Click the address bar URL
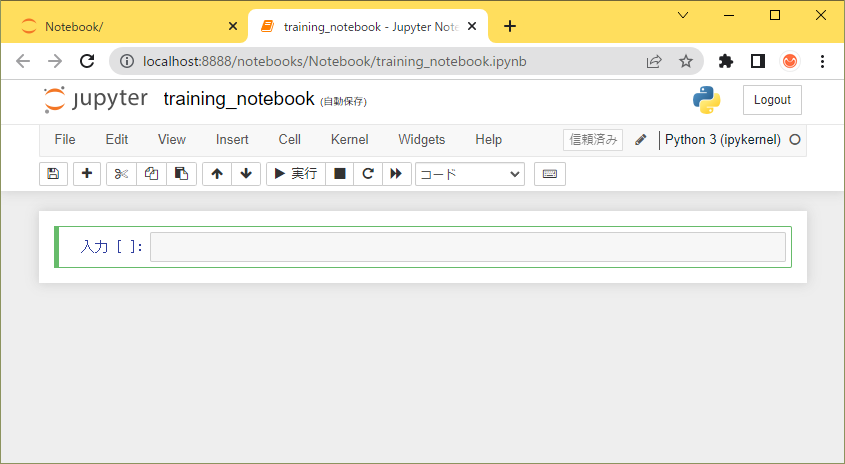 pyautogui.click(x=335, y=61)
